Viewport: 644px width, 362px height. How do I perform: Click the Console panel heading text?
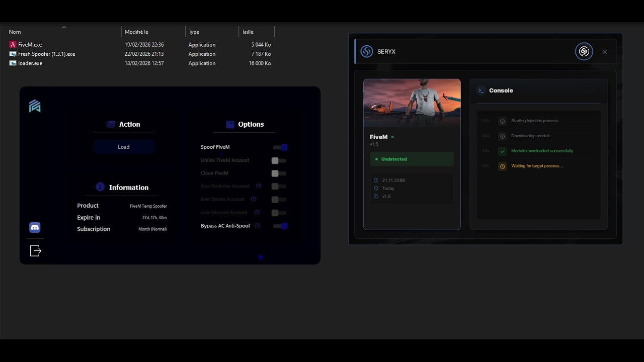(501, 90)
